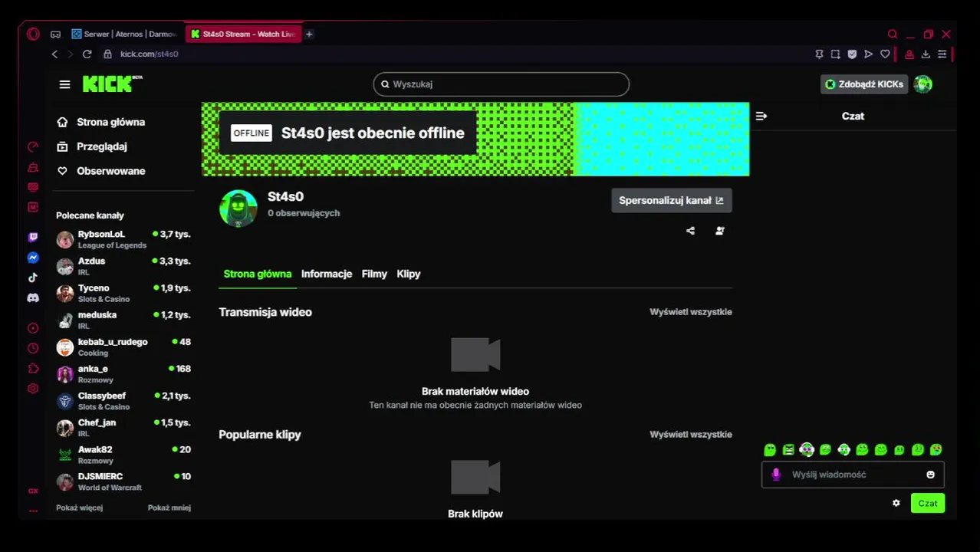Click the browser downloads icon
The height and width of the screenshot is (552, 980).
tap(926, 54)
